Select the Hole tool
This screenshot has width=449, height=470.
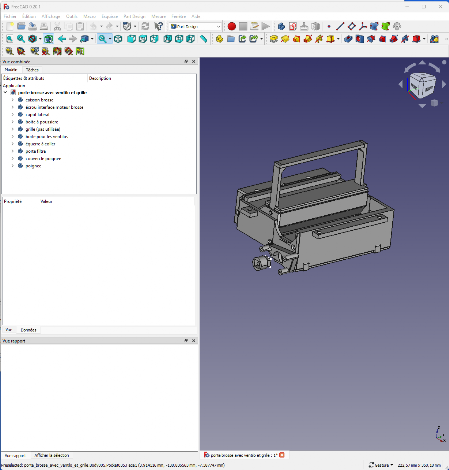pos(360,39)
